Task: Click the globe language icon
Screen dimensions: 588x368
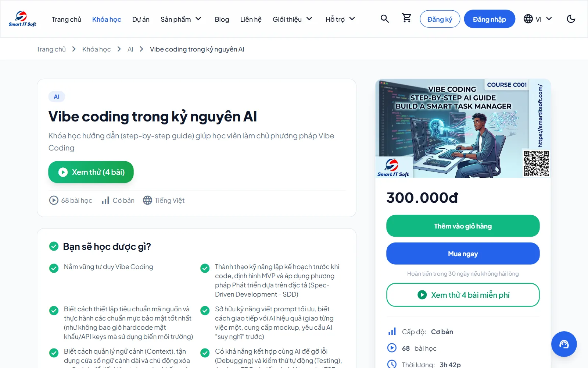Action: [528, 19]
